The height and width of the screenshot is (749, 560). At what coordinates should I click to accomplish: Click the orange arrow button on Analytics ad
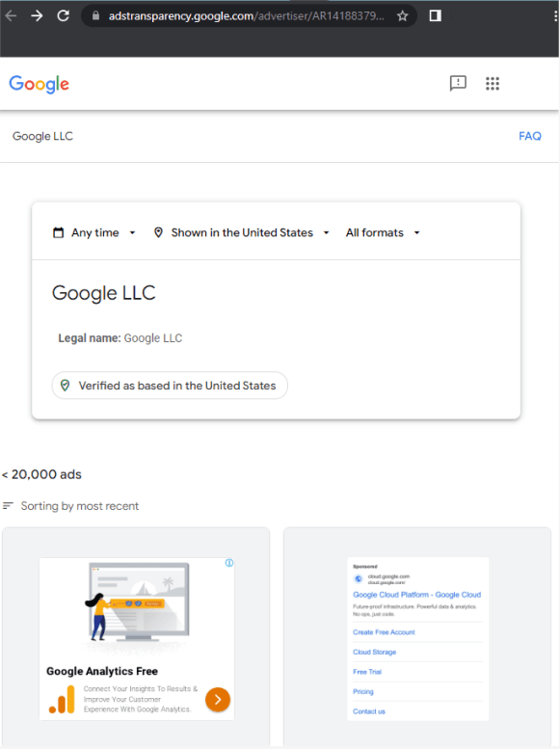tap(218, 699)
